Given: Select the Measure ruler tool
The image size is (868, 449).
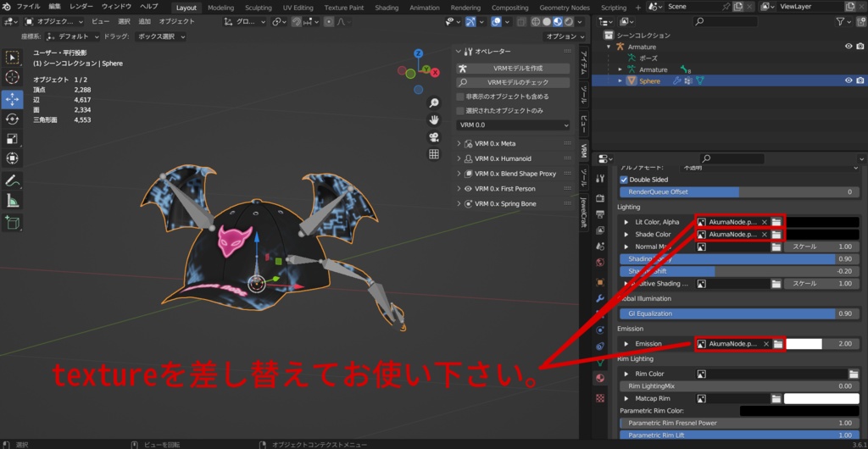Looking at the screenshot, I should pyautogui.click(x=12, y=201).
